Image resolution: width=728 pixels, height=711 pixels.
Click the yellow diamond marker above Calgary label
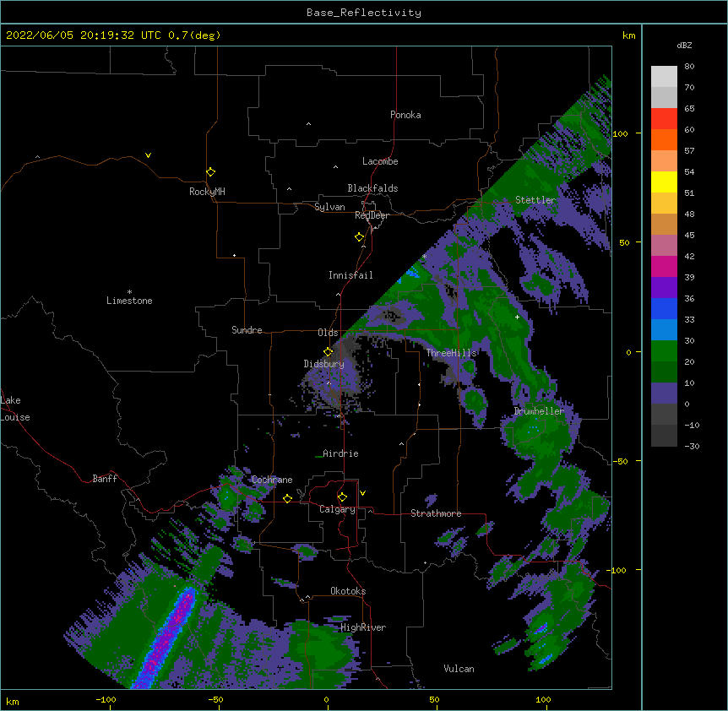click(x=342, y=497)
